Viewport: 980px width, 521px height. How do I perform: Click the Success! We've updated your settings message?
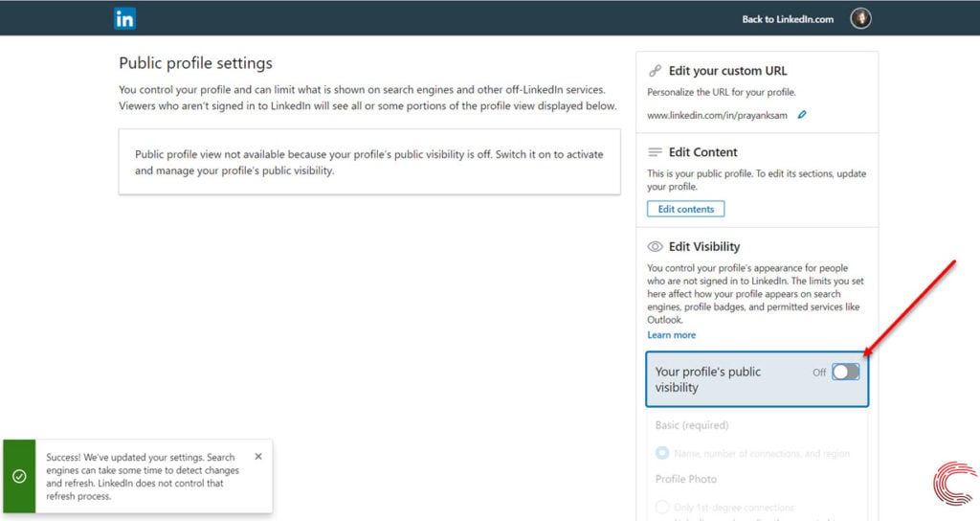tap(143, 477)
